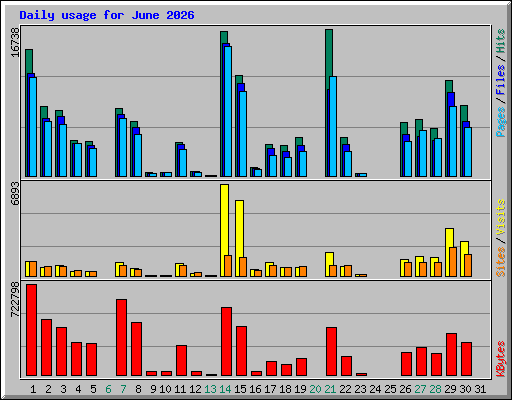This screenshot has height=400, width=512.
Task: Click green day 6 on the x-axis
Action: [108, 389]
